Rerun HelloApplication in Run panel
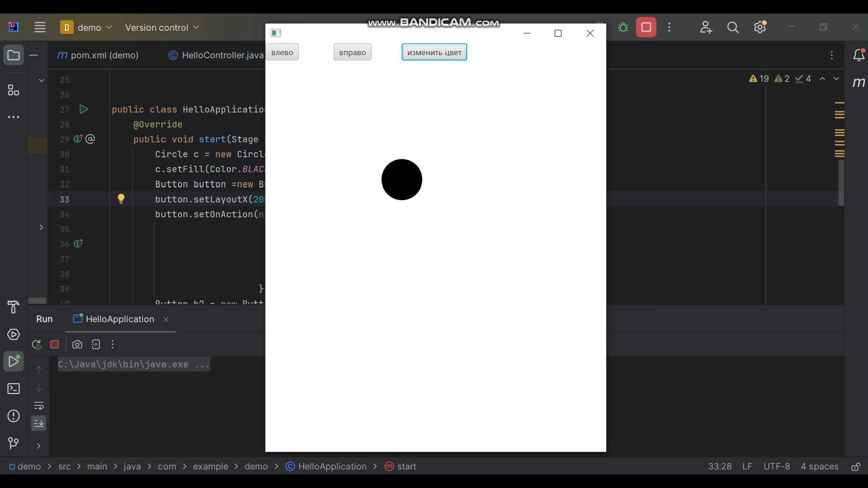The height and width of the screenshot is (488, 868). (x=37, y=345)
